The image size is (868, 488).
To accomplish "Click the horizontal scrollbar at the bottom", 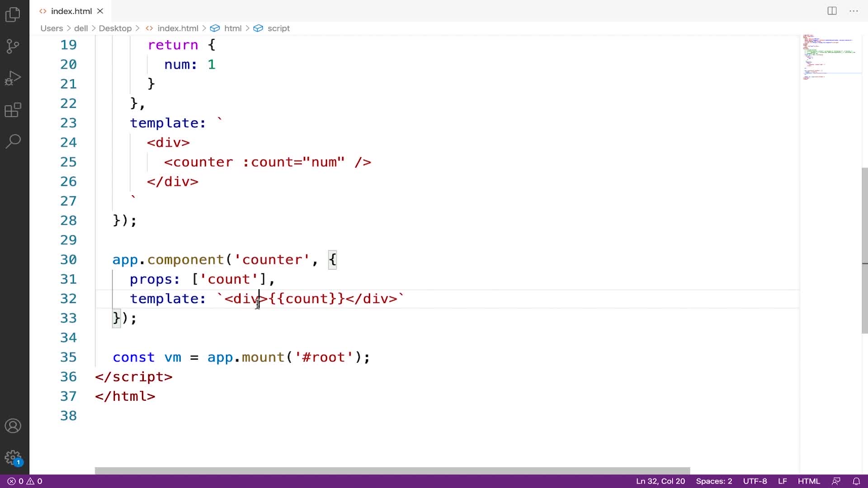I will [392, 470].
